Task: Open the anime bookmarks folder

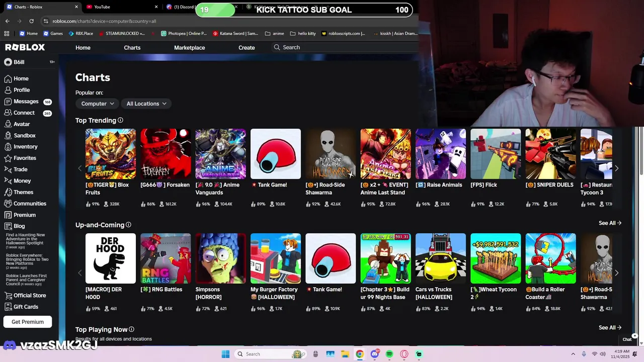Action: pos(274,34)
